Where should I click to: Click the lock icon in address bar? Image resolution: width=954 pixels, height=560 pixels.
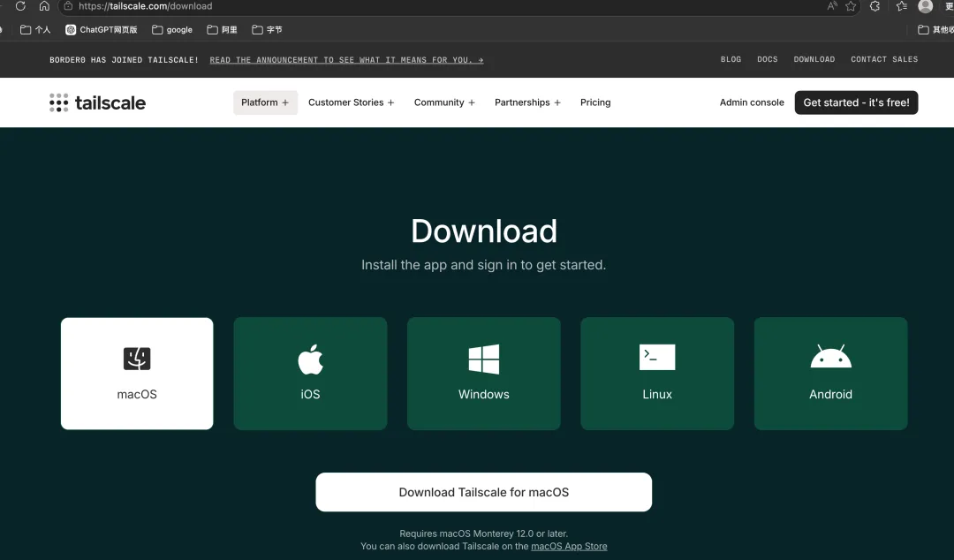point(68,6)
